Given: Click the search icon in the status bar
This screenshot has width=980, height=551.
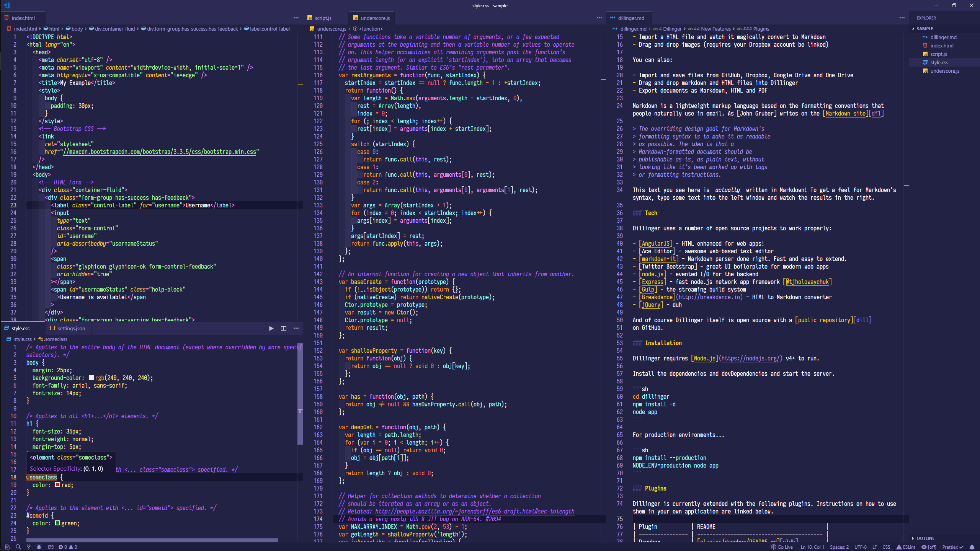Looking at the screenshot, I should [18, 547].
